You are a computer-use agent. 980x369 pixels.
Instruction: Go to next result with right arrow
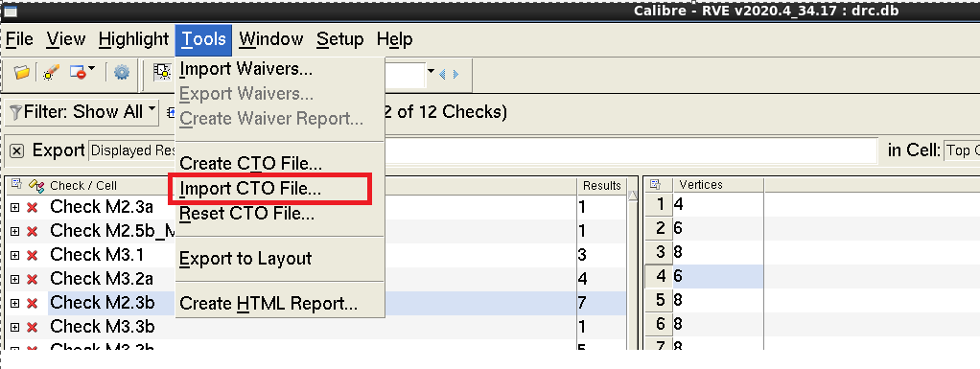coord(455,74)
